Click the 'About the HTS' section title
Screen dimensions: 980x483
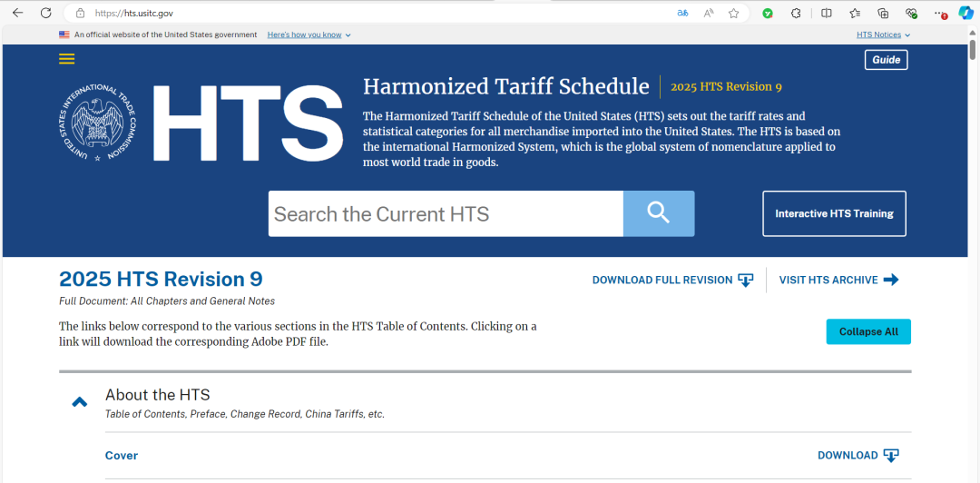coord(158,395)
